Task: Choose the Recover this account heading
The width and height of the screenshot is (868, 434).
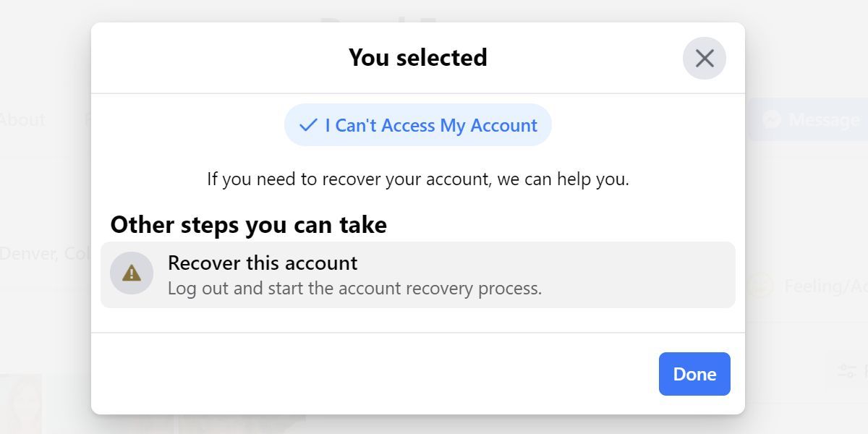Action: click(x=263, y=263)
